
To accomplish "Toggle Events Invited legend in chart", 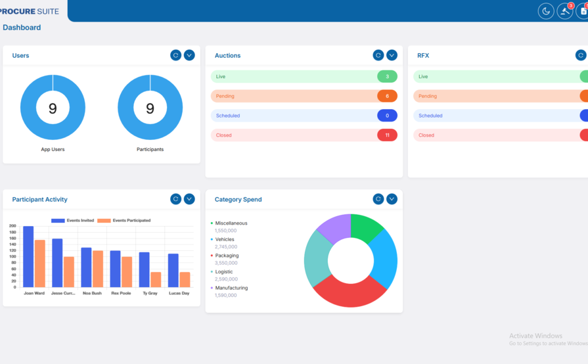I will (73, 221).
